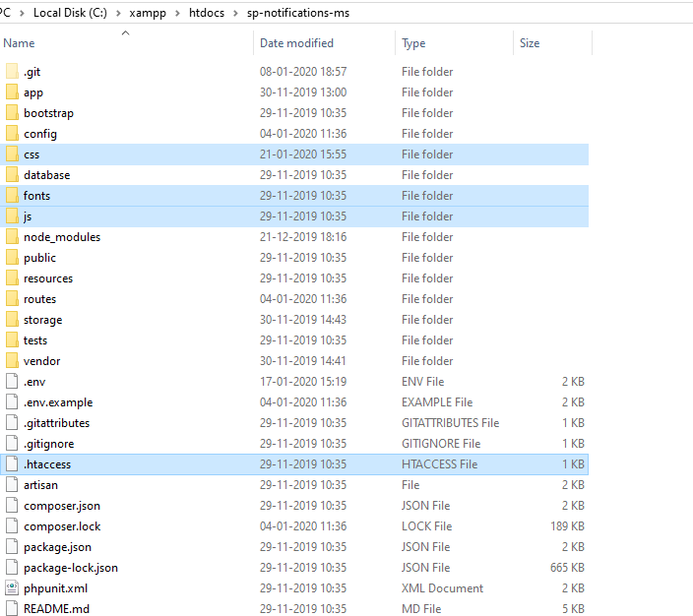Click date '17-01-2020 15:19' of .env
The height and width of the screenshot is (616, 693).
tap(303, 382)
